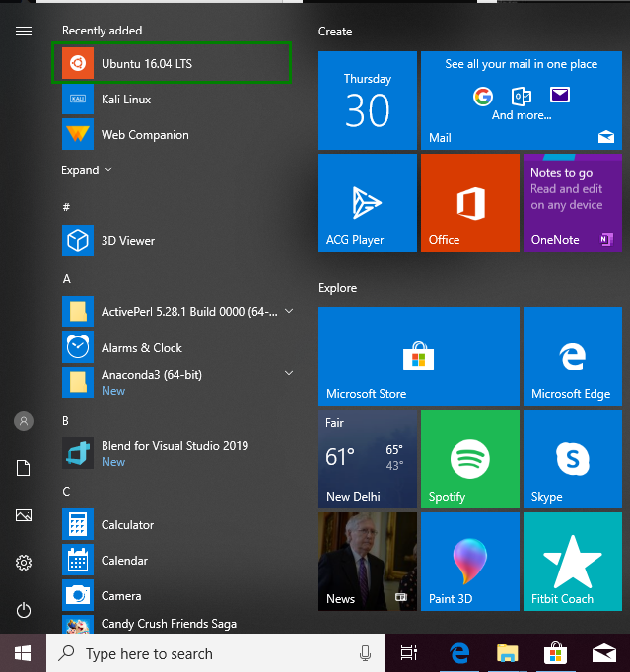Open Mail from the taskbar
This screenshot has height=672, width=630.
(x=603, y=653)
